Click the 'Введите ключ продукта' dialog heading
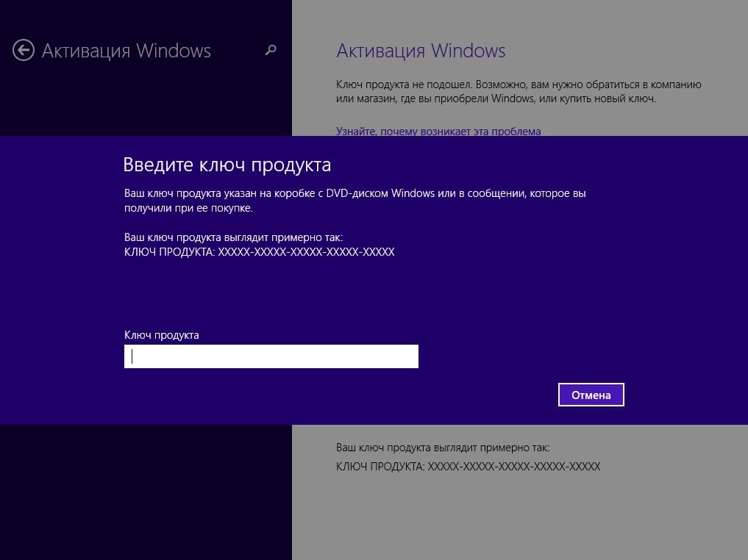 point(227,165)
